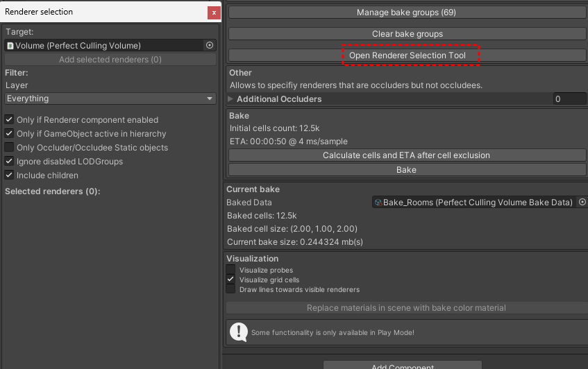Image resolution: width=588 pixels, height=369 pixels.
Task: Click the Selected renderers (0): label
Action: coord(53,191)
